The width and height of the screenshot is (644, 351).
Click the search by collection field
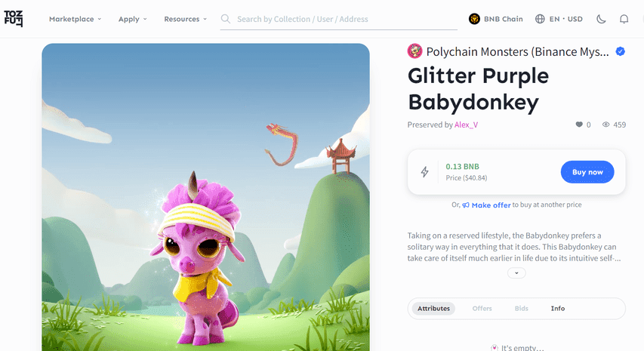pyautogui.click(x=339, y=19)
